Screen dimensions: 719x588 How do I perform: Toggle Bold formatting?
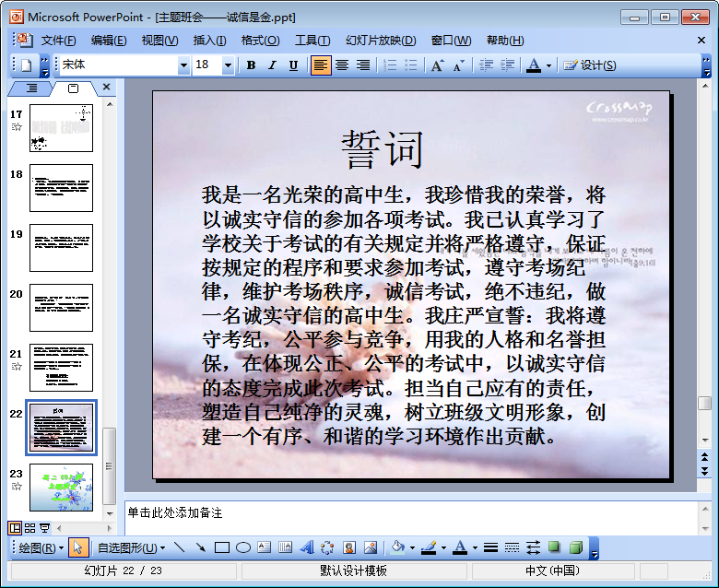tap(251, 65)
